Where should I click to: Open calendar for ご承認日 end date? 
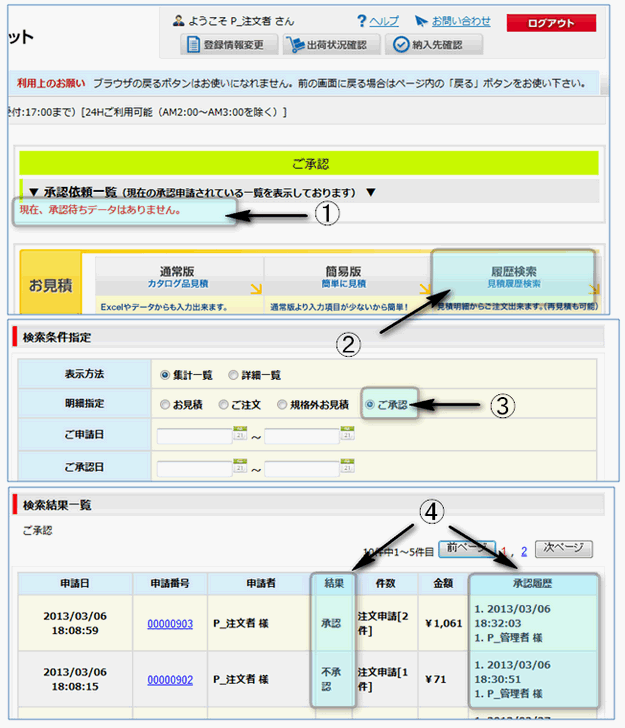coord(347,465)
